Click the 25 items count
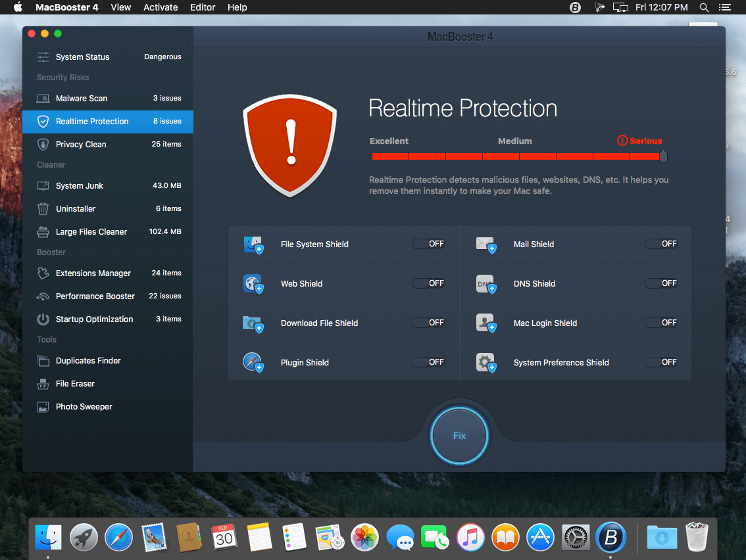Image resolution: width=746 pixels, height=560 pixels. coord(166,144)
